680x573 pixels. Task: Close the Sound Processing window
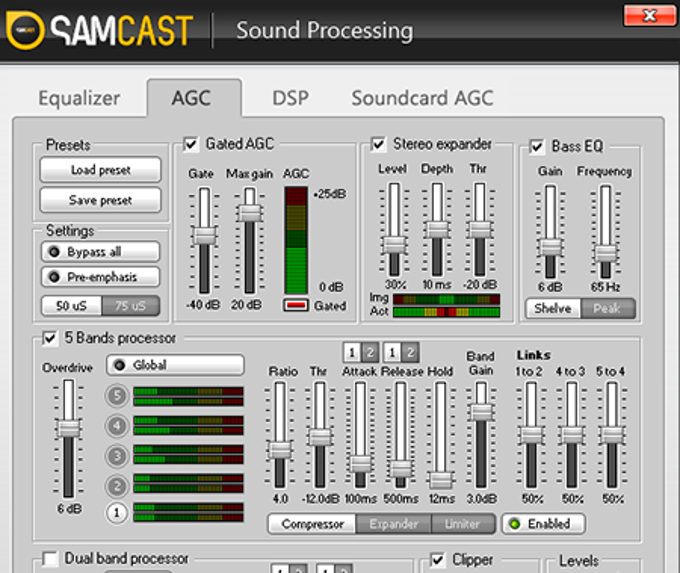[649, 16]
